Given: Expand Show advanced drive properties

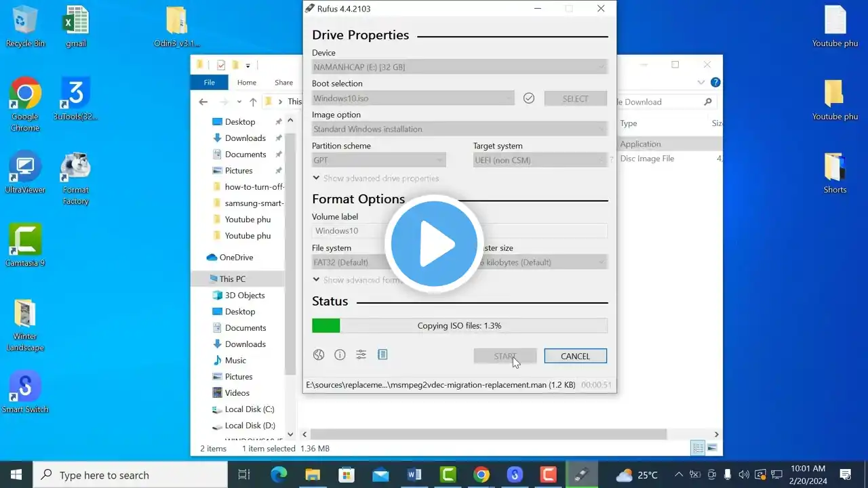Looking at the screenshot, I should point(376,178).
